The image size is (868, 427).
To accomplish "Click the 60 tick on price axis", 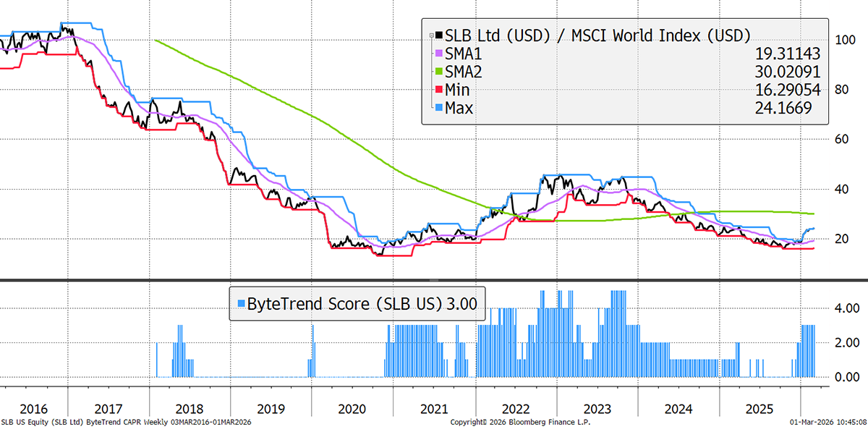I will [x=841, y=139].
